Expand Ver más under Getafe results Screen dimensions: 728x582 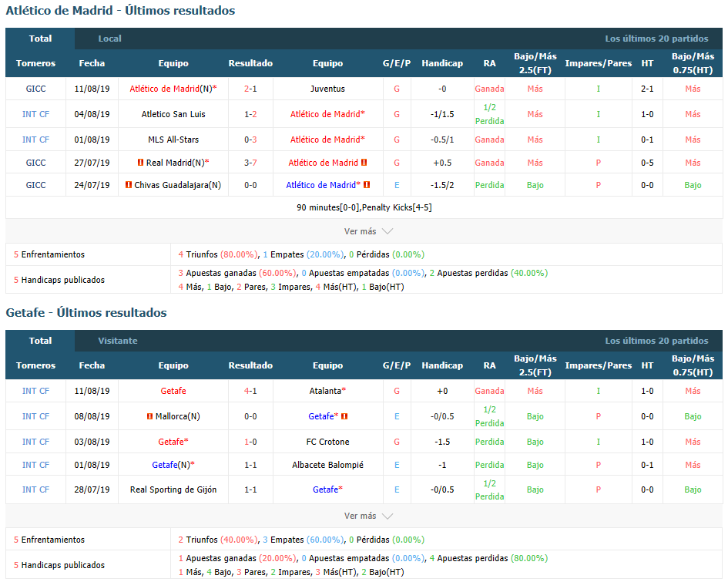pyautogui.click(x=368, y=516)
